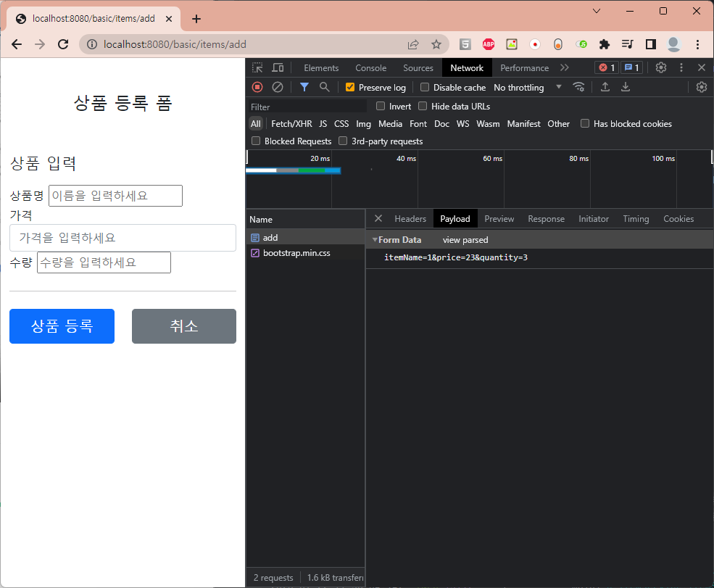
Task: Open the No throttling dropdown
Action: click(x=527, y=87)
